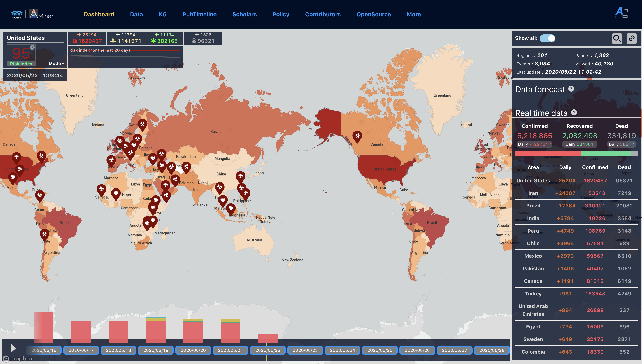Screen dimensions: 642x364
Task: Open the Mode dropdown
Action: click(56, 64)
